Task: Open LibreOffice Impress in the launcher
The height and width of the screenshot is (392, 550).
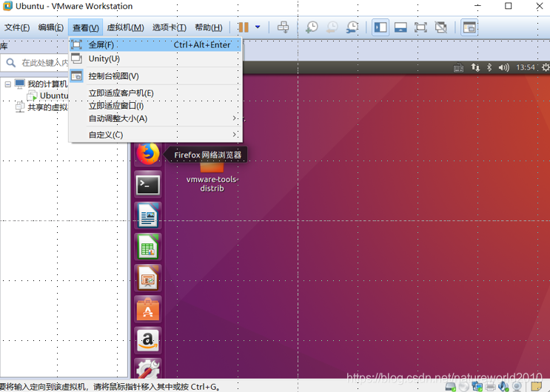Action: click(148, 278)
